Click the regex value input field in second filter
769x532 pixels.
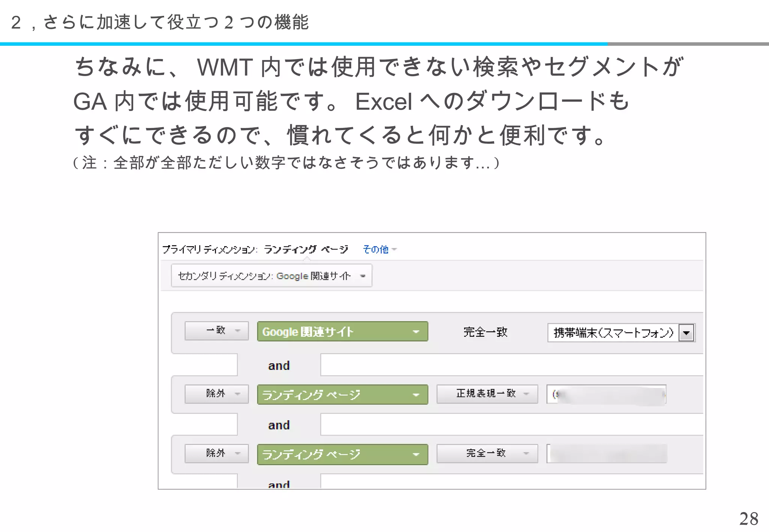click(606, 394)
